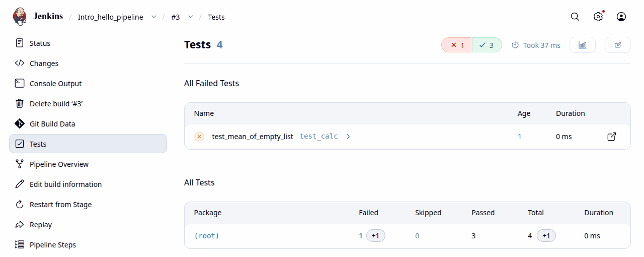Expand the #3 build breadcrumb dropdown
Viewport: 644px width, 257px height.
tap(191, 17)
